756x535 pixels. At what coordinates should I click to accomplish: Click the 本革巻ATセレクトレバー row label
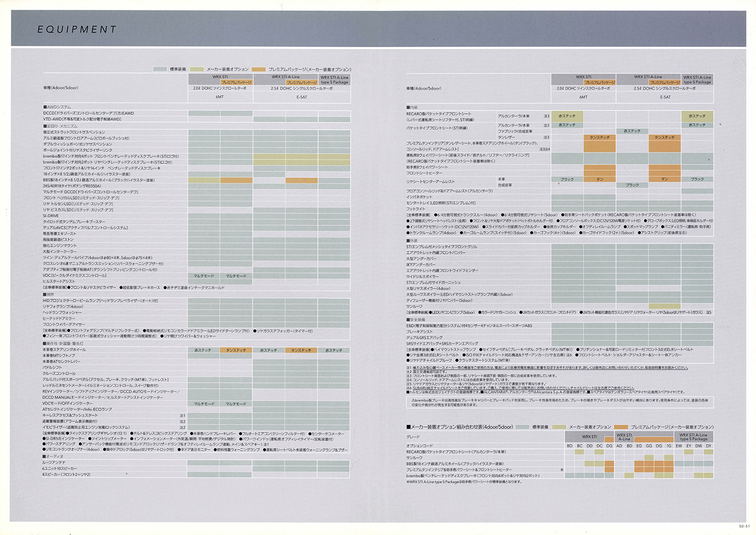[x=61, y=361]
